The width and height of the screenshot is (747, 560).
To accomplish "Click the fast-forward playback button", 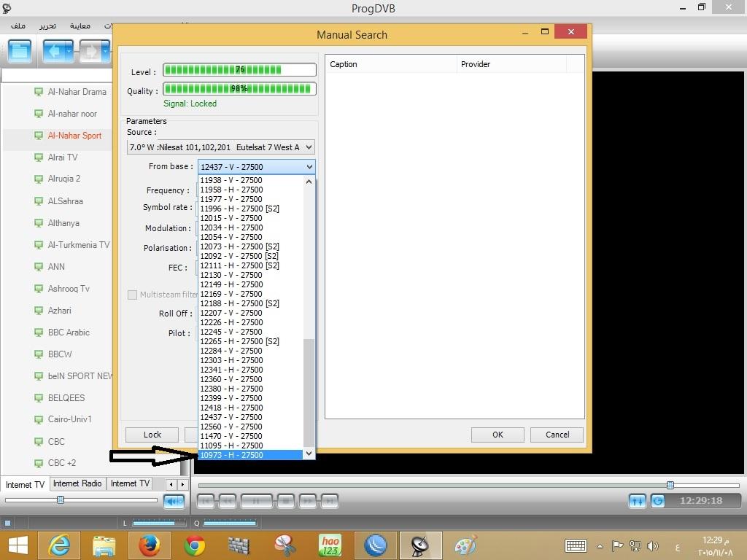I will (x=308, y=501).
